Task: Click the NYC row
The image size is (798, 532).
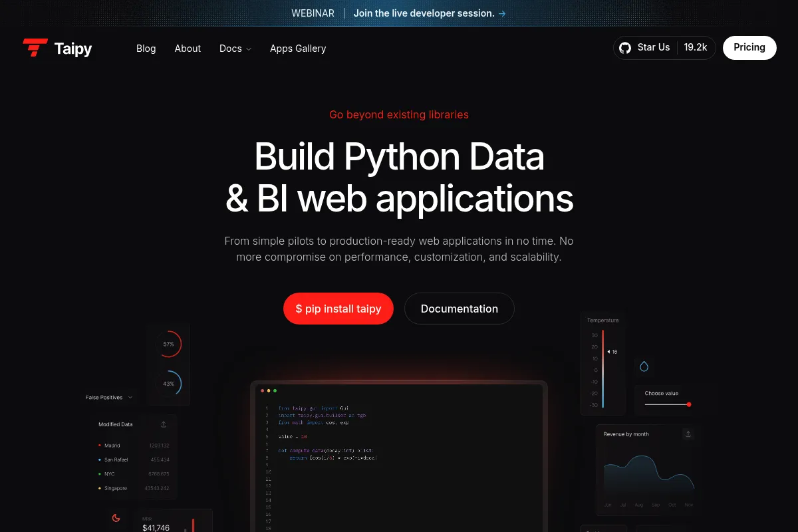Action: tap(134, 474)
